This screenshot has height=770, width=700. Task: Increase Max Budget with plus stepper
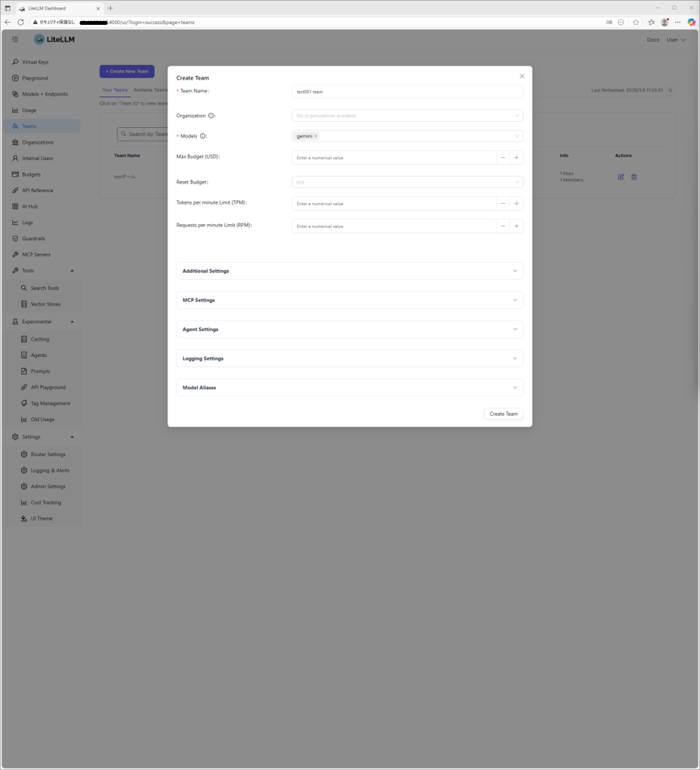pyautogui.click(x=517, y=158)
